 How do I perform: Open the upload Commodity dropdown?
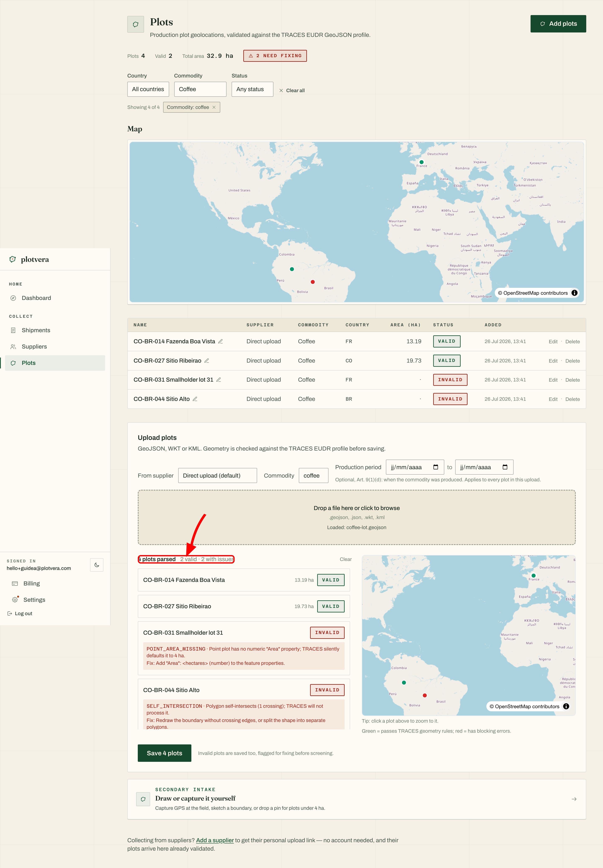pyautogui.click(x=314, y=475)
